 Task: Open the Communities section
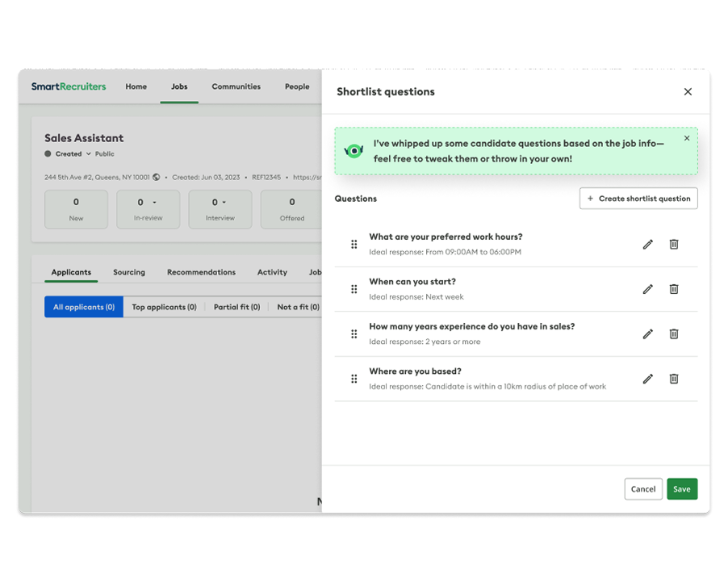point(236,86)
